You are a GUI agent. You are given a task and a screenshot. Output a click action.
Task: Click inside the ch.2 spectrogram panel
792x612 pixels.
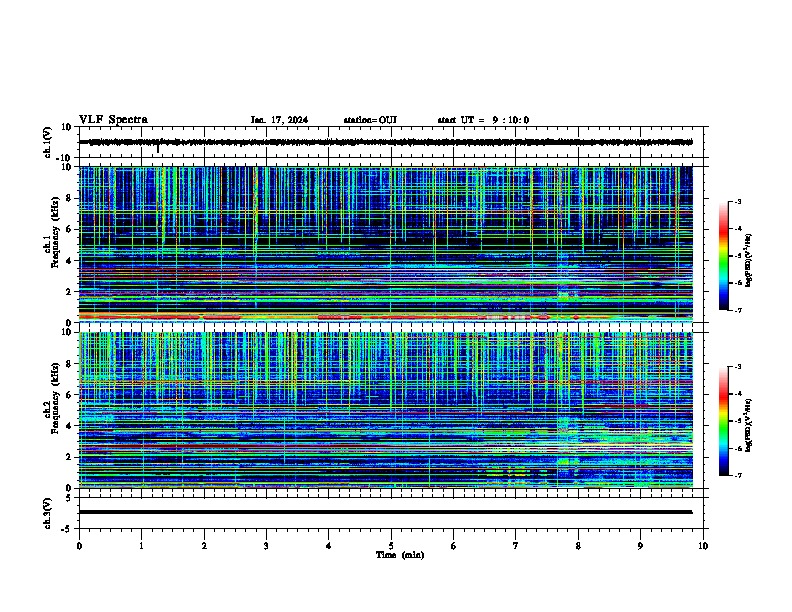[x=386, y=410]
